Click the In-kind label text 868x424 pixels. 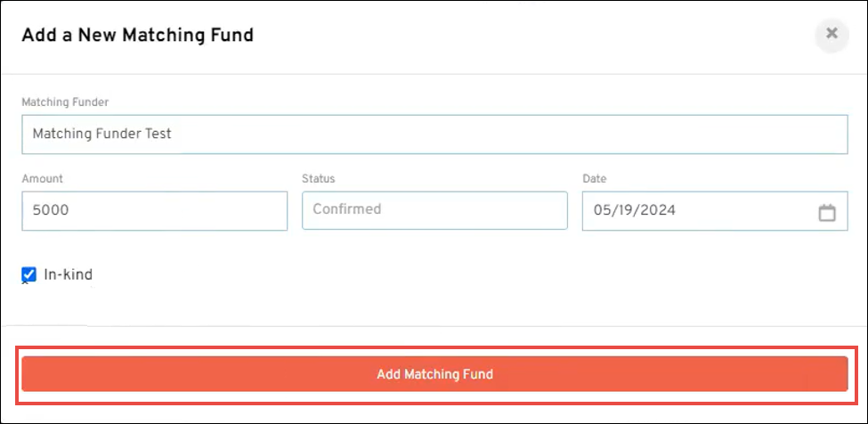68,274
